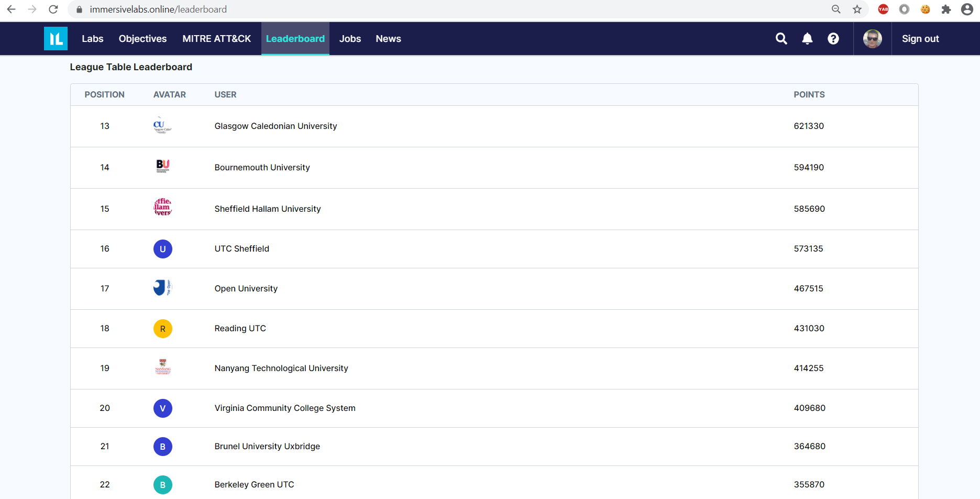Viewport: 980px width, 499px height.
Task: Click points value 585690
Action: click(809, 209)
